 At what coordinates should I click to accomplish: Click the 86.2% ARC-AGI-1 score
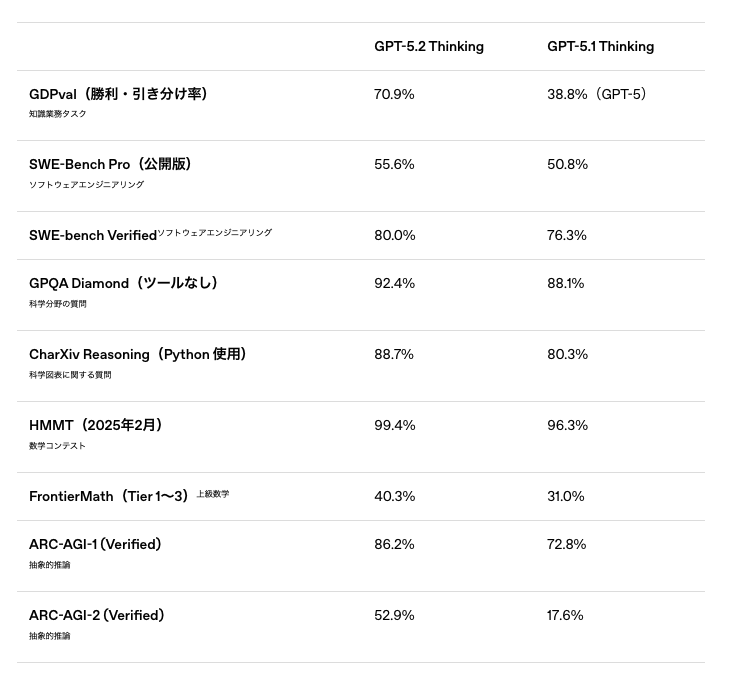tap(394, 545)
